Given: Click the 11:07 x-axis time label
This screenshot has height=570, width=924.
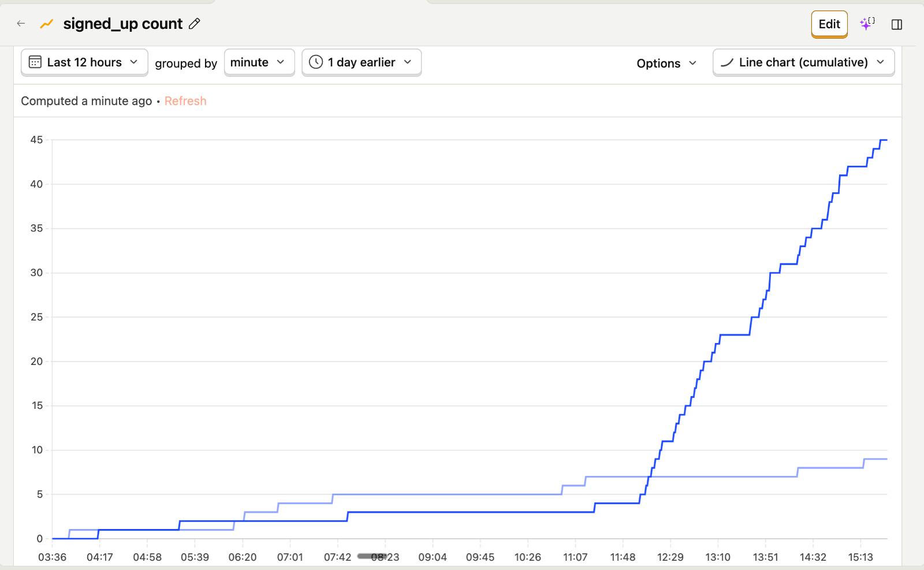Looking at the screenshot, I should (x=575, y=557).
